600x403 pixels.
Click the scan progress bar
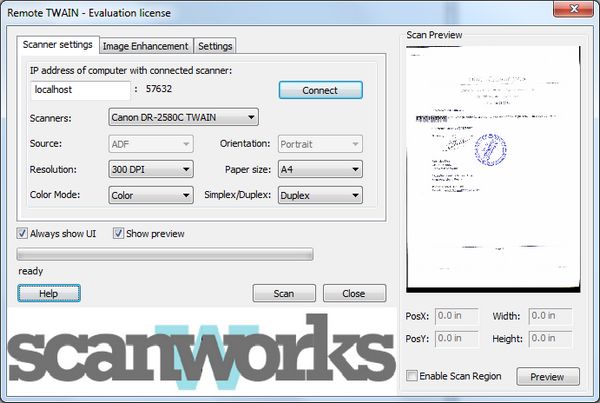(x=165, y=254)
